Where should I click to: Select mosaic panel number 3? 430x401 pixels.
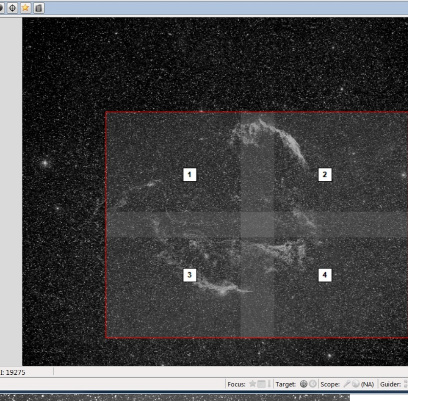pyautogui.click(x=190, y=275)
